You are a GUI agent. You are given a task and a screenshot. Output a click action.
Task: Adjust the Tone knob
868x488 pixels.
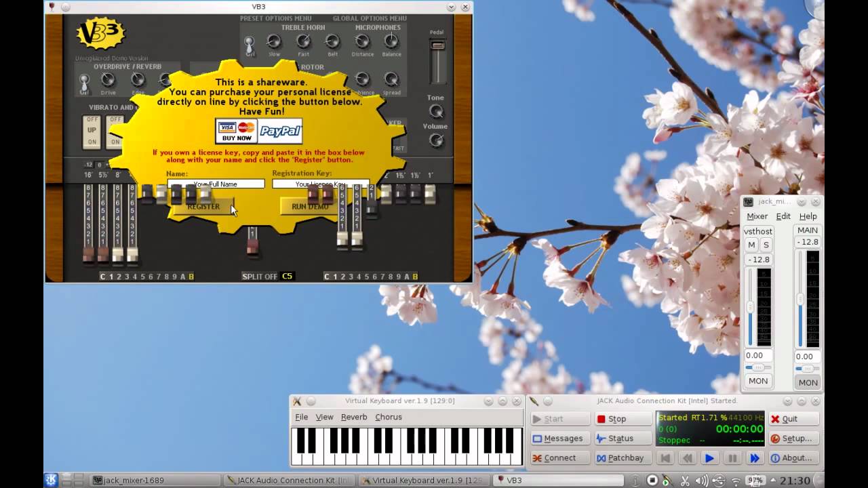click(x=436, y=111)
